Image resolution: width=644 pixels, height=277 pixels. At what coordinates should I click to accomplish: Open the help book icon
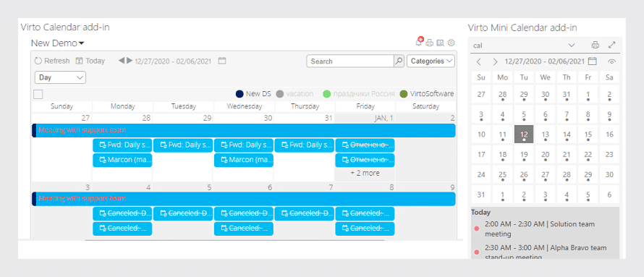440,43
